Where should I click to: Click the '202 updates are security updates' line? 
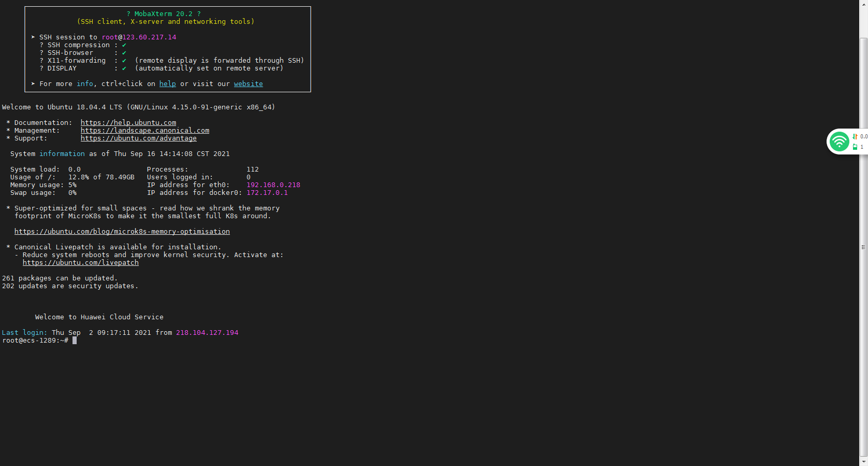[x=70, y=286]
